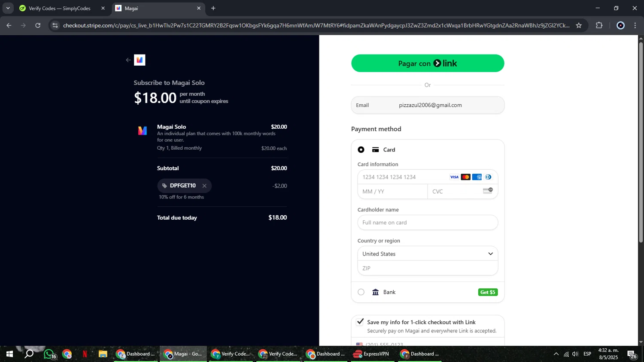Show hidden system tray icons
Image resolution: width=644 pixels, height=362 pixels.
point(556,354)
